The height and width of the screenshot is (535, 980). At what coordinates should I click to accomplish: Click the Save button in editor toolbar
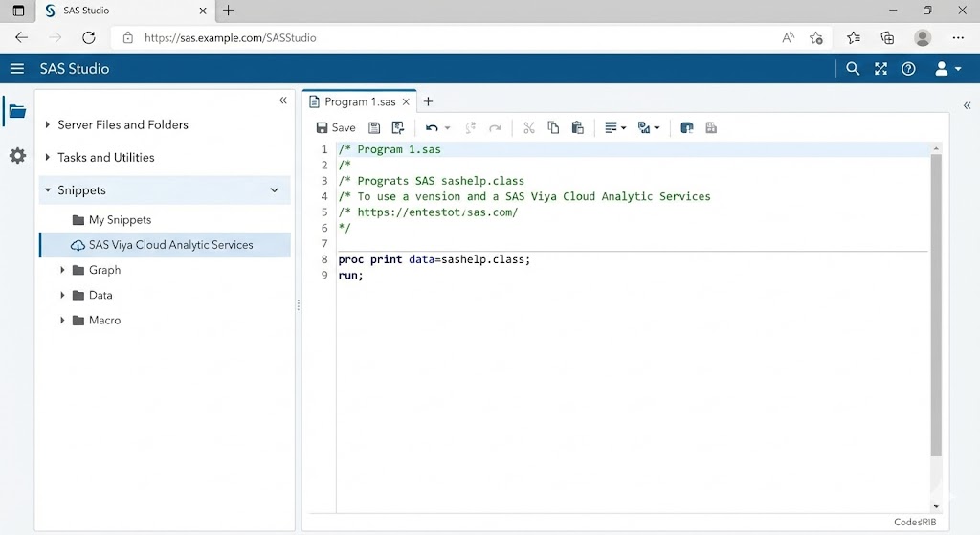point(336,127)
